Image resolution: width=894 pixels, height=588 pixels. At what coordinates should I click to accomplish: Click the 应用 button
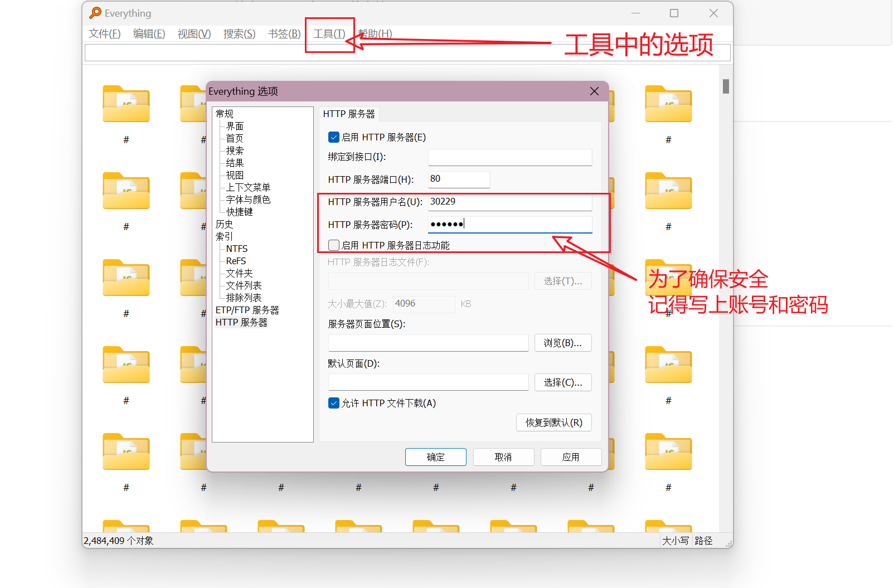tap(571, 457)
